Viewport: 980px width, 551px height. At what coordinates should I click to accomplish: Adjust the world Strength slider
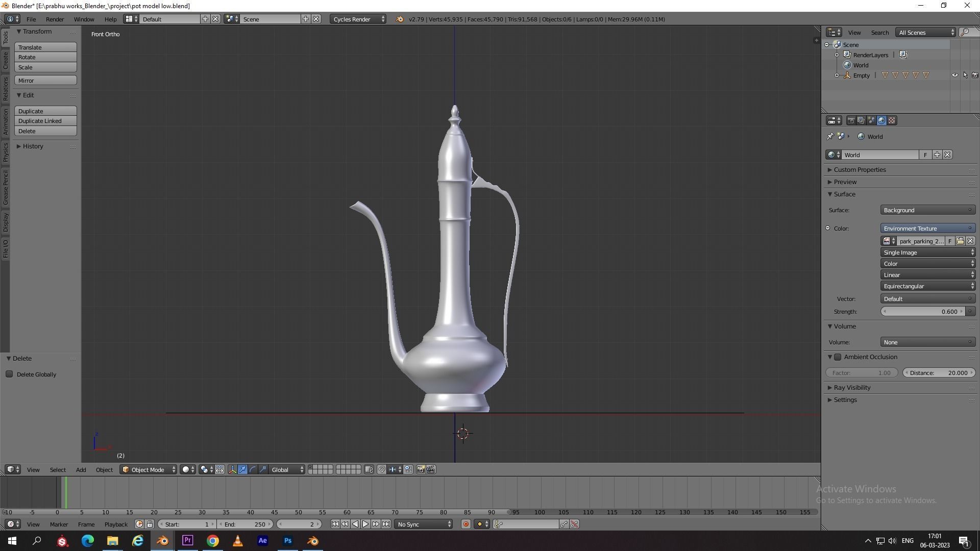pyautogui.click(x=922, y=312)
